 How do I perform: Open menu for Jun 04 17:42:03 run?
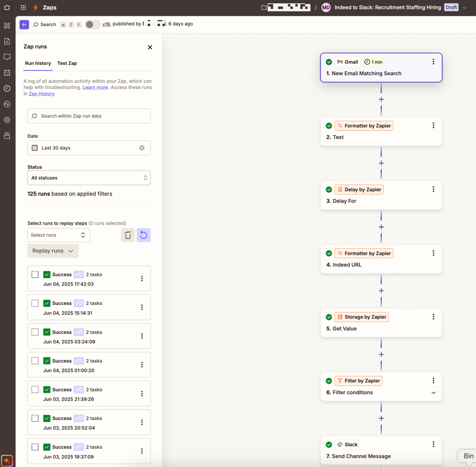click(142, 279)
